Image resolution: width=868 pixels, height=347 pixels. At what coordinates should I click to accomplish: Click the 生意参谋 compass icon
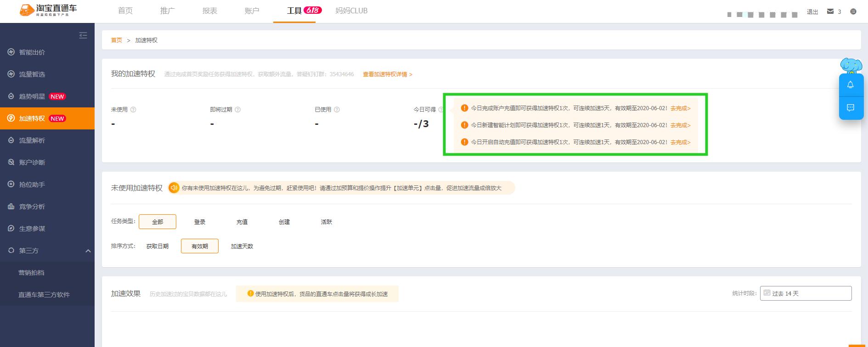point(11,229)
